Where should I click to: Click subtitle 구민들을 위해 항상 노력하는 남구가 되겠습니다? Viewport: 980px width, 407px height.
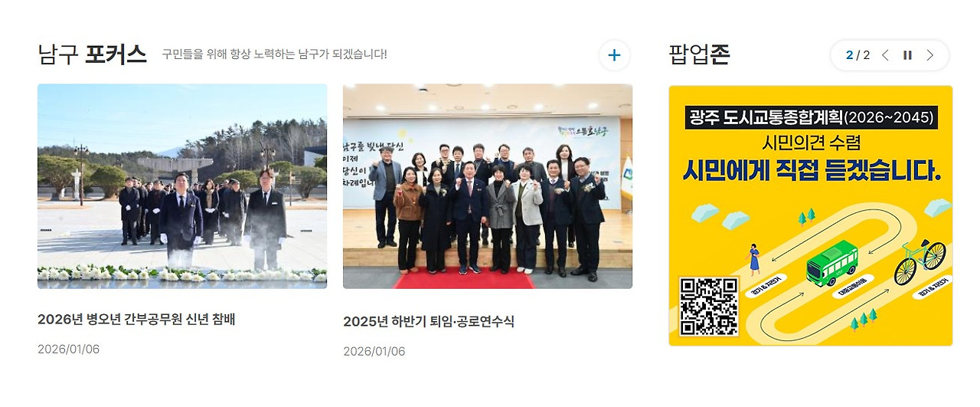click(274, 54)
